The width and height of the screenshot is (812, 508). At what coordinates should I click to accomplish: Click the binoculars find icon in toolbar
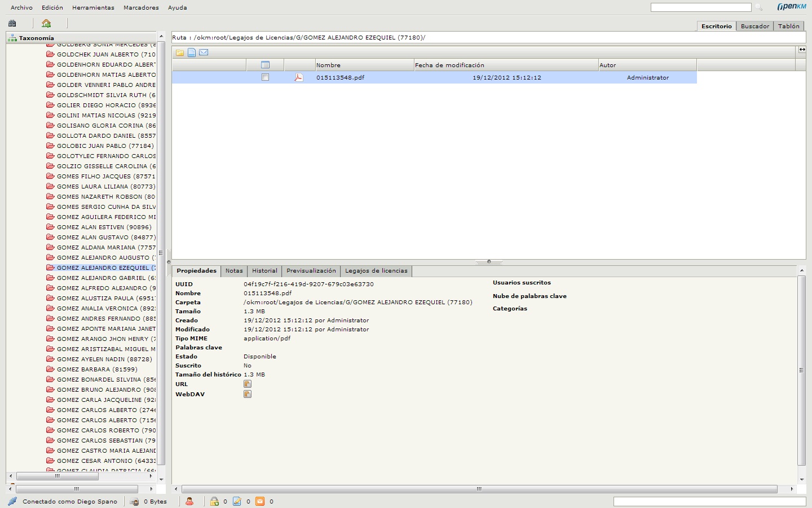(x=12, y=23)
